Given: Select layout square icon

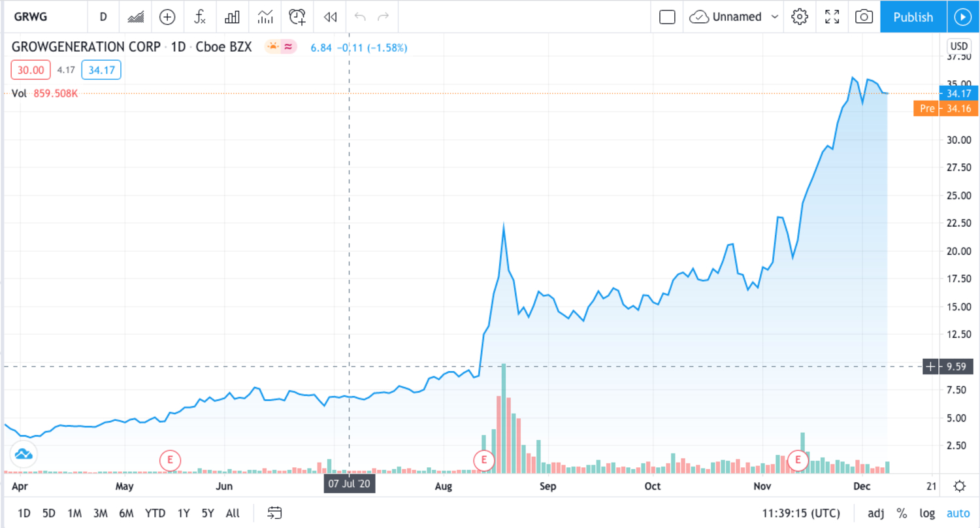Looking at the screenshot, I should point(667,17).
